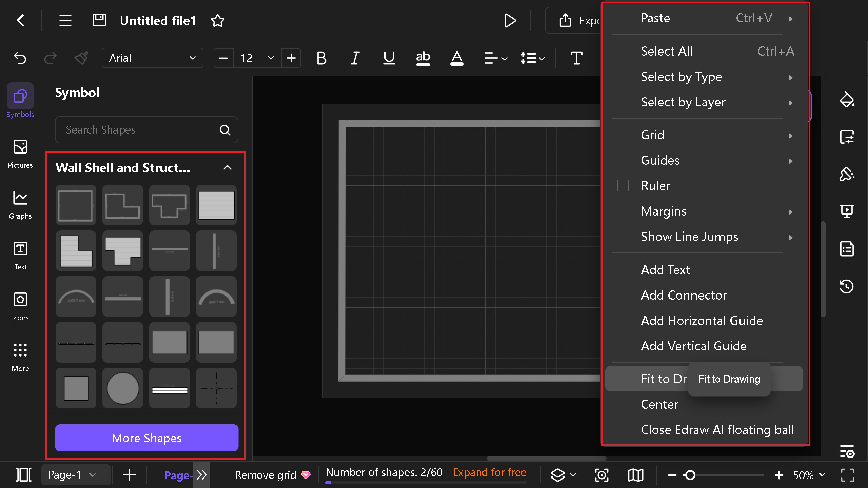The width and height of the screenshot is (868, 488).
Task: Click the zoom slider handle
Action: (690, 475)
